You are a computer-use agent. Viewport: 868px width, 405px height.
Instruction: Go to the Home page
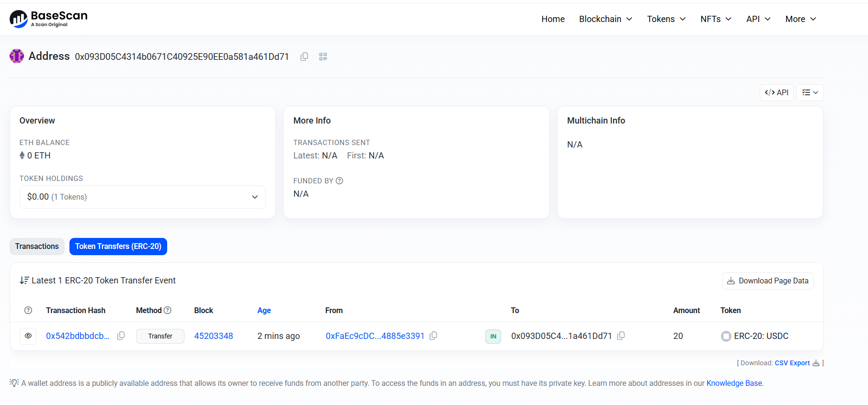(x=553, y=19)
